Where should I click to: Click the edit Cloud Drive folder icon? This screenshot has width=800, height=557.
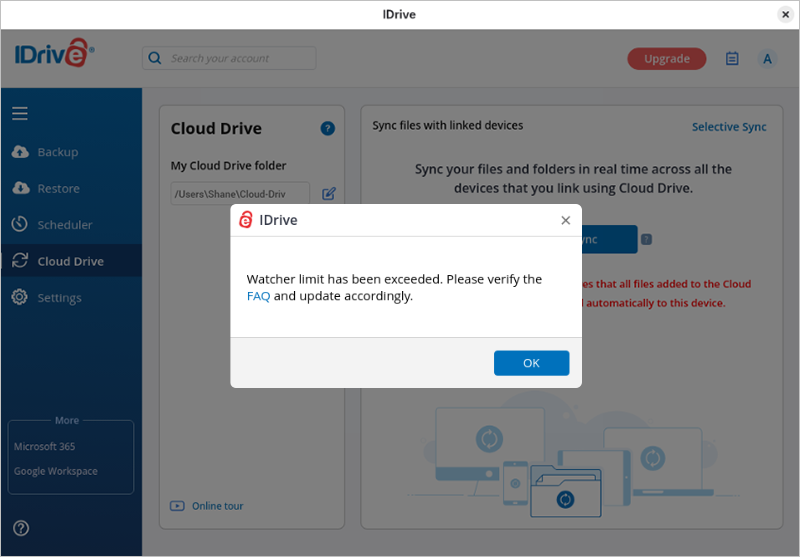[x=329, y=194]
